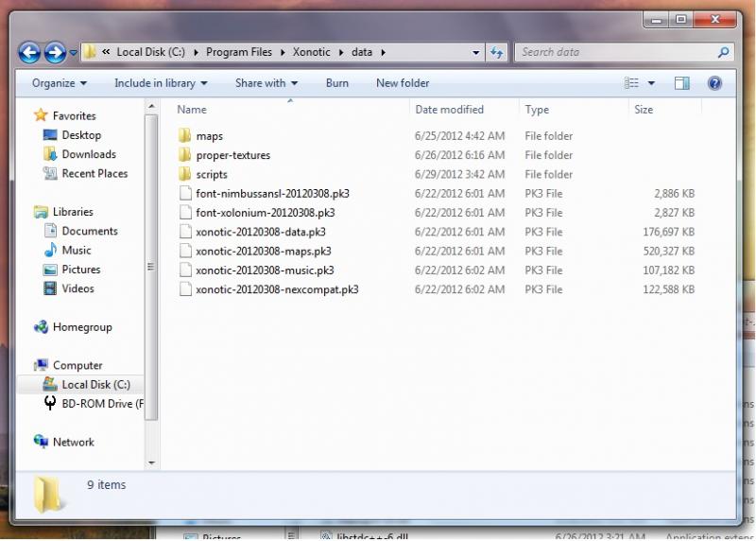Open the Downloads favorite in sidebar

89,154
